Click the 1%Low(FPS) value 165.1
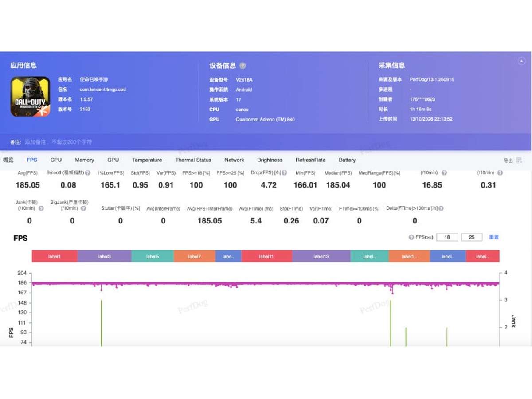Screen dimensions: 532x399 [110, 185]
